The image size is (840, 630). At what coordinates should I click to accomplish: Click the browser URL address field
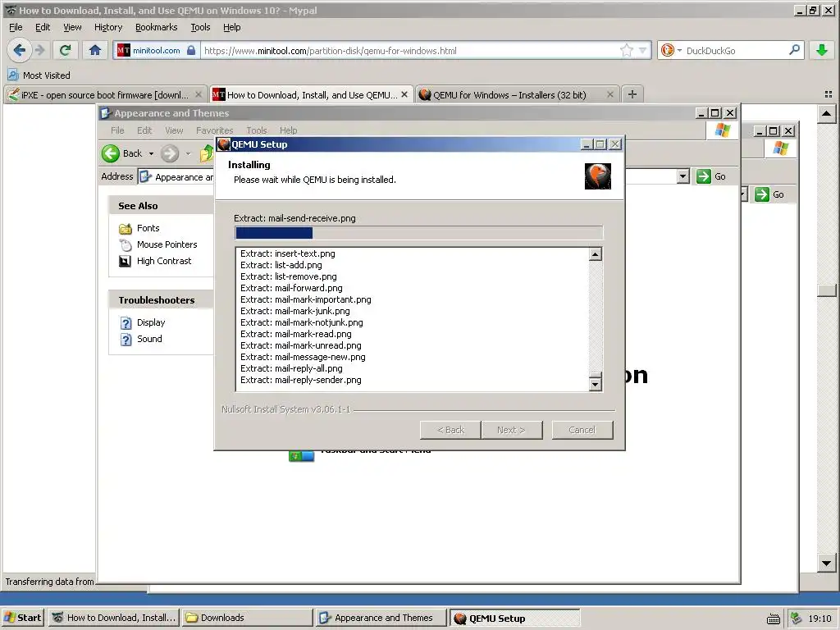(410, 50)
